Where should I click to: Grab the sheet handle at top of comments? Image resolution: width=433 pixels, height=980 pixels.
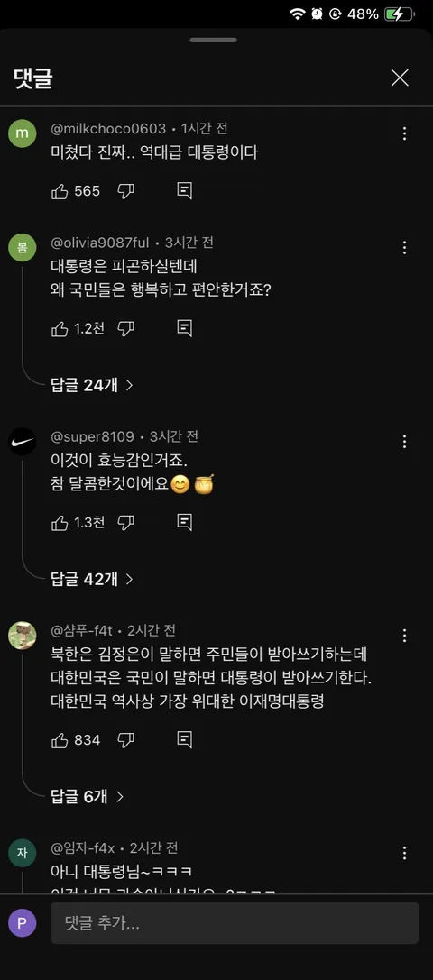pos(214,40)
